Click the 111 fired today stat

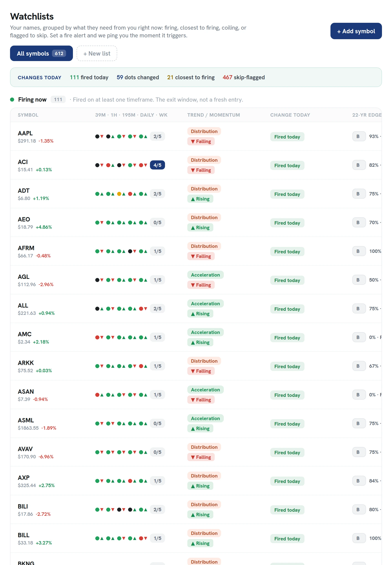pyautogui.click(x=89, y=77)
